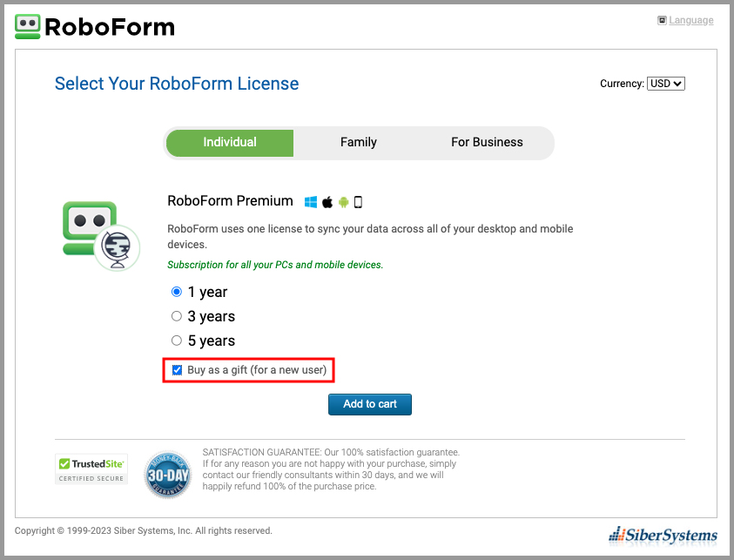Click the TrustedSite Certified Secure badge
The width and height of the screenshot is (734, 560).
click(x=91, y=469)
